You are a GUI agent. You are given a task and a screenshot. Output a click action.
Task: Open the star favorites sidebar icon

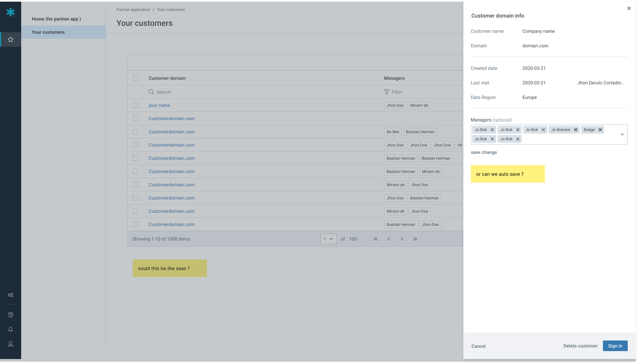click(11, 39)
